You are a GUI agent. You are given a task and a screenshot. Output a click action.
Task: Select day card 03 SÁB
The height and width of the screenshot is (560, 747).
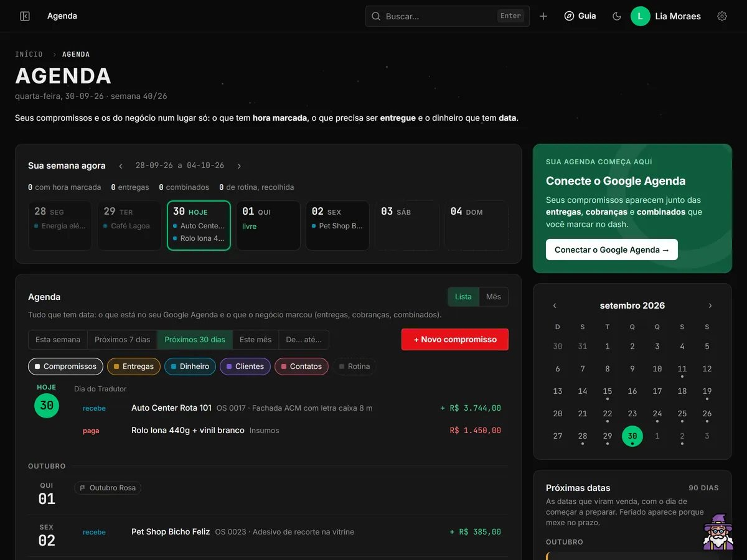[407, 225]
